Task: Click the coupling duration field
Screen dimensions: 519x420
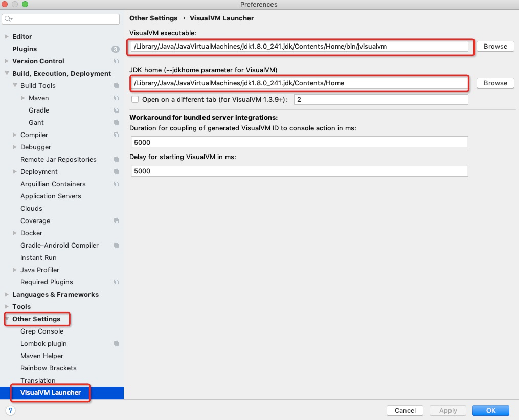Action: pos(300,142)
